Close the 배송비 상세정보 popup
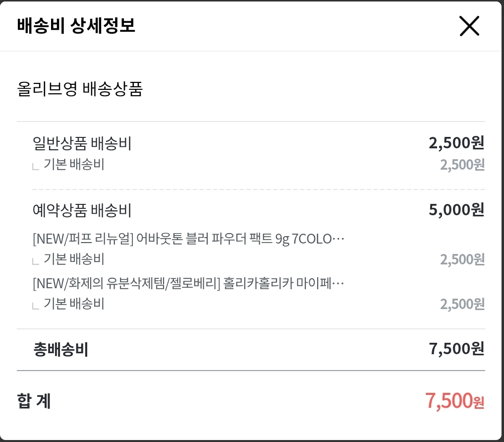The width and height of the screenshot is (504, 442). [x=469, y=26]
